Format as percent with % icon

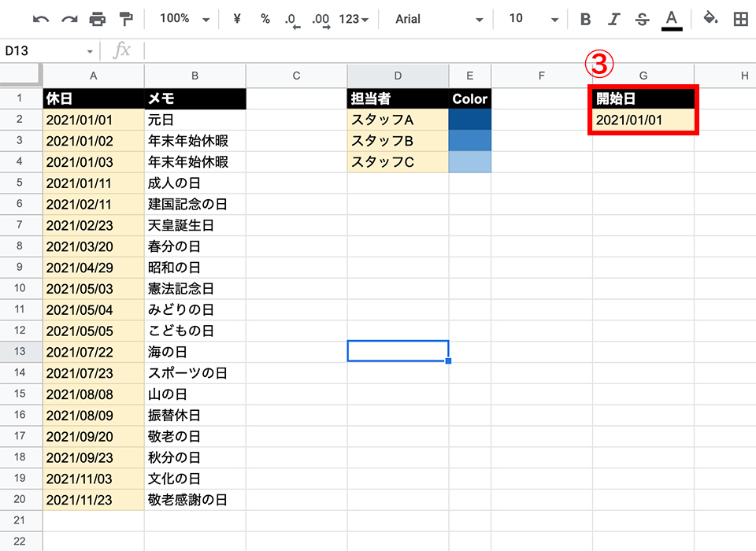coord(265,19)
